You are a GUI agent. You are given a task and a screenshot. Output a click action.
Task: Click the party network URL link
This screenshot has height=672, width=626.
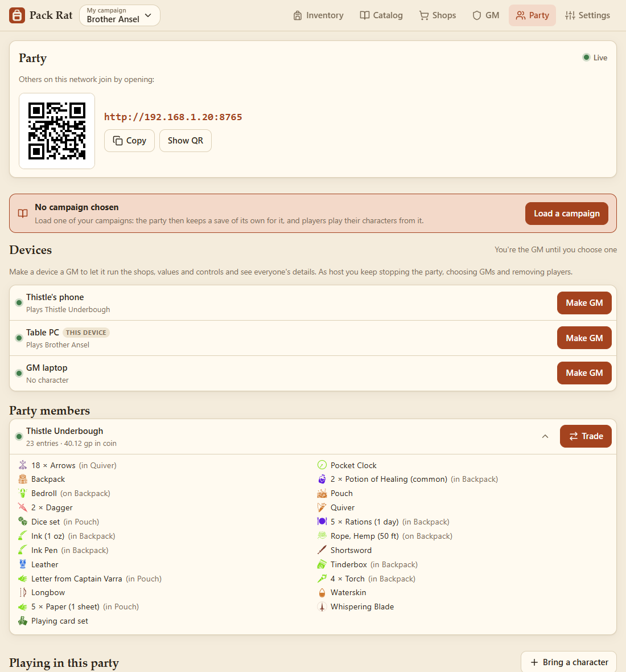pos(173,117)
